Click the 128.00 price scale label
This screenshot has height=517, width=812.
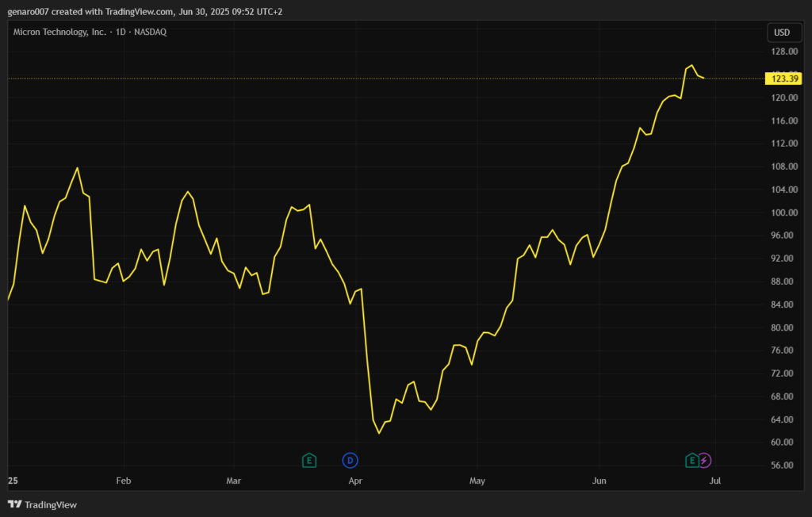coord(784,52)
